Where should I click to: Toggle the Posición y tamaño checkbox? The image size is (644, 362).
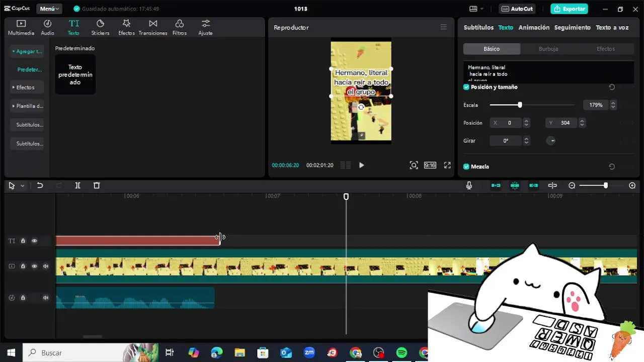466,87
